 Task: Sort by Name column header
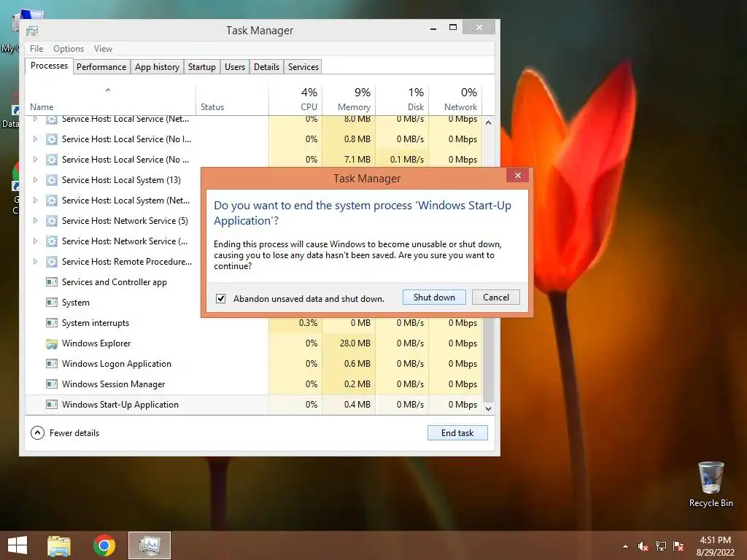pos(110,99)
